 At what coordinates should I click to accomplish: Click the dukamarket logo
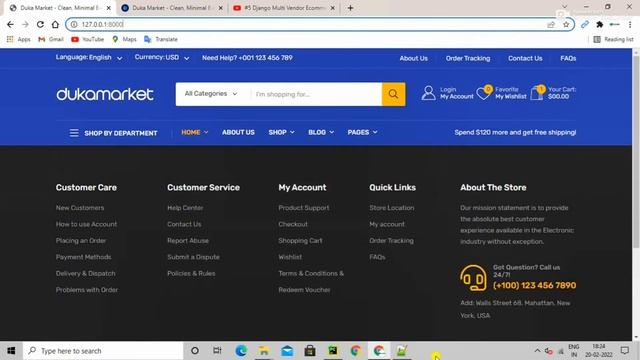tap(105, 94)
